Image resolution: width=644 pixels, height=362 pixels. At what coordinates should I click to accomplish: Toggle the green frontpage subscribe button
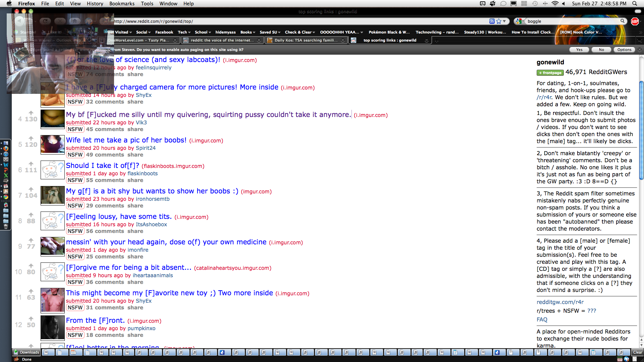point(550,73)
